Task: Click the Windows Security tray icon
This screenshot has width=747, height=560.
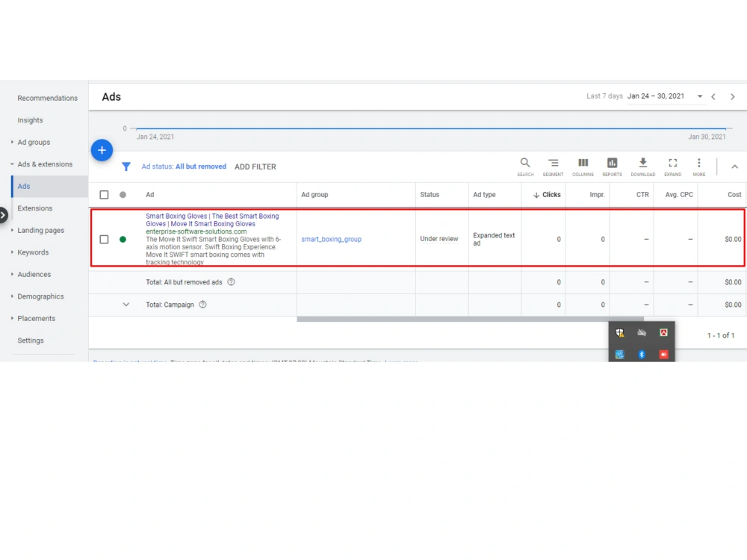Action: [620, 333]
